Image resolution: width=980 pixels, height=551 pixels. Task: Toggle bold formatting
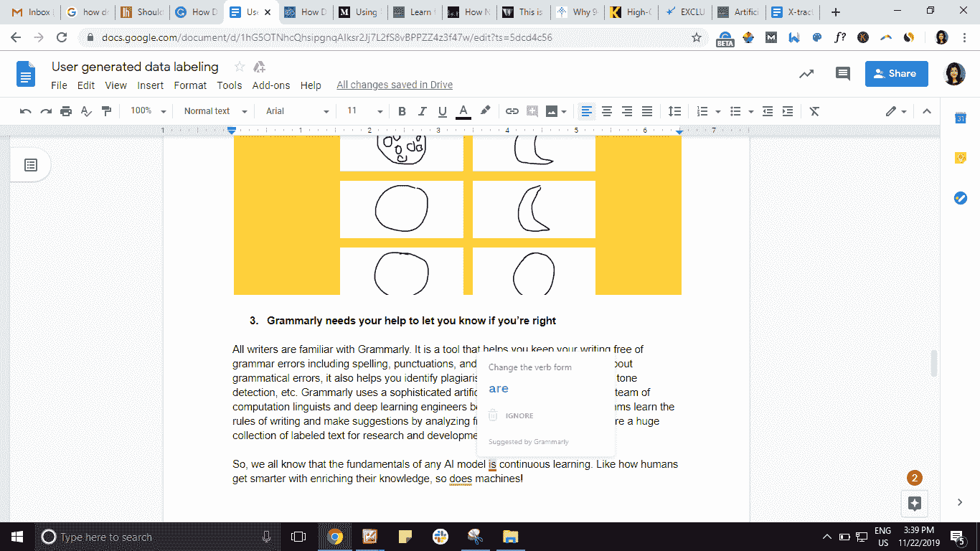click(x=402, y=111)
